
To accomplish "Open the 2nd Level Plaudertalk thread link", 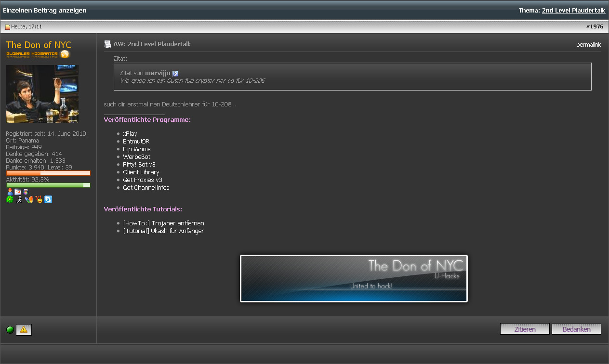I will [573, 10].
